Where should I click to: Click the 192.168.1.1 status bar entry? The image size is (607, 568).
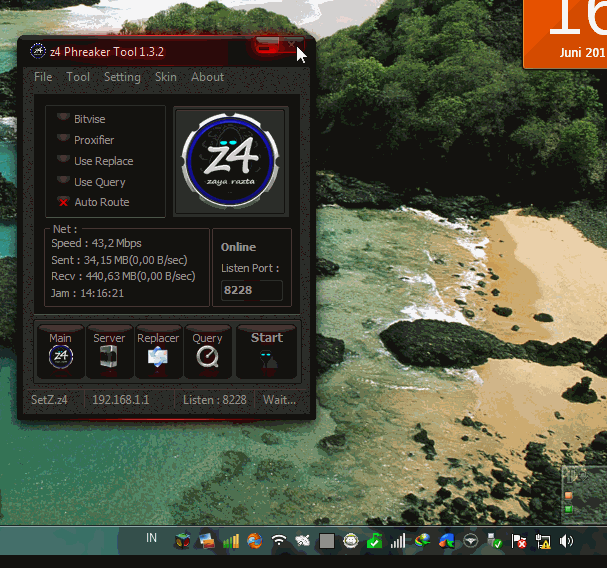coord(120,400)
